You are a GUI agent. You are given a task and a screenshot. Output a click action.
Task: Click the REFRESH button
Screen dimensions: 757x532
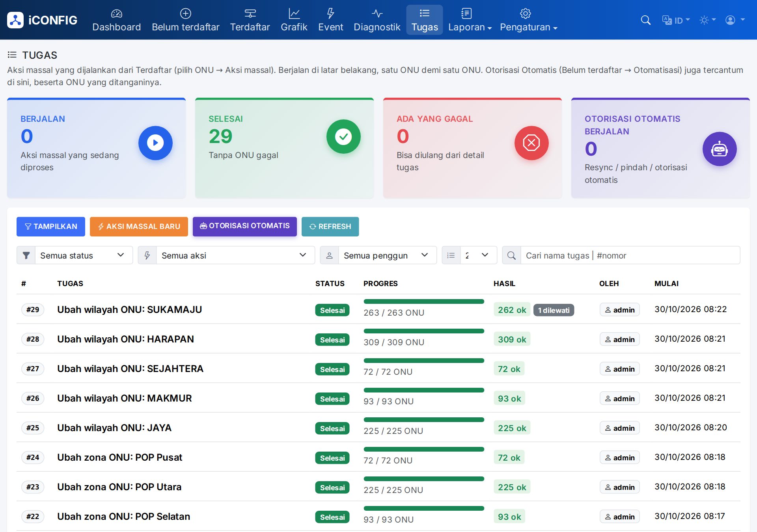point(330,227)
